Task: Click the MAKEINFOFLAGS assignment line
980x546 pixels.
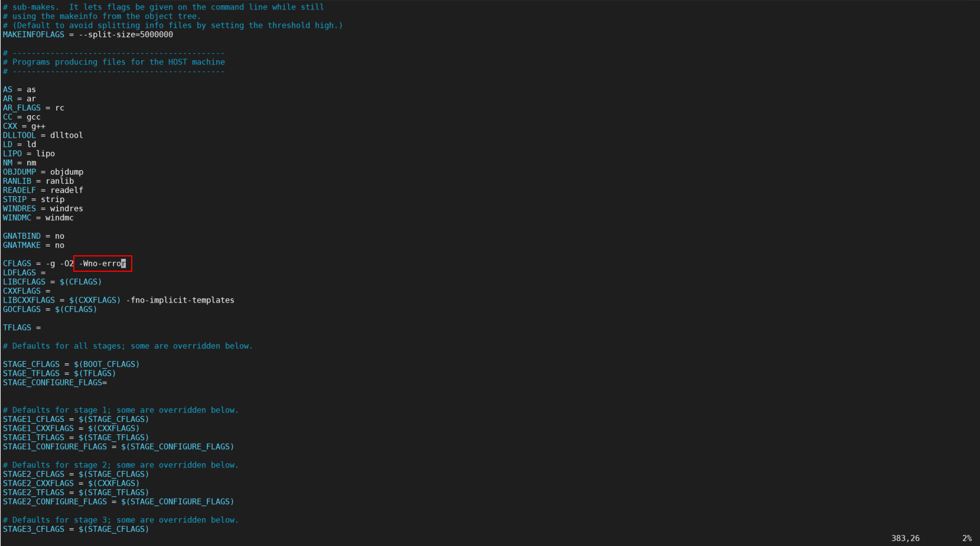Action: [x=87, y=34]
